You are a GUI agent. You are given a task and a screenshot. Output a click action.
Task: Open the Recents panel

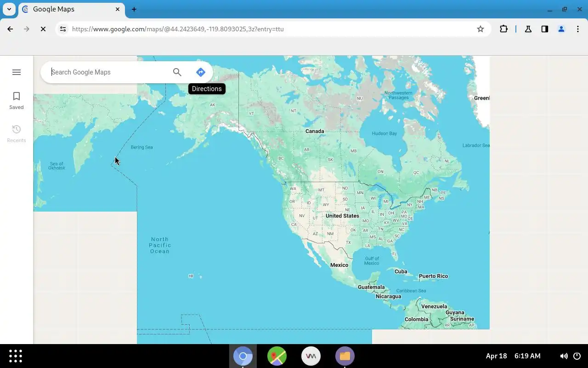[17, 133]
